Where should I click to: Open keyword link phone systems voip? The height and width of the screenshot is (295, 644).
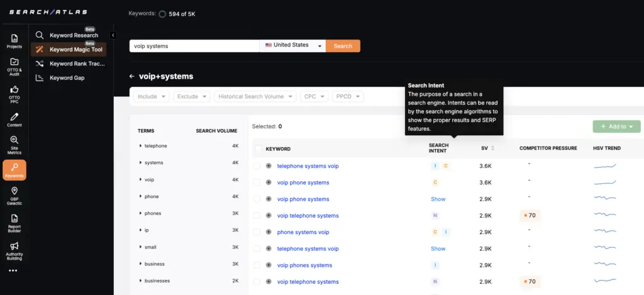(x=303, y=232)
